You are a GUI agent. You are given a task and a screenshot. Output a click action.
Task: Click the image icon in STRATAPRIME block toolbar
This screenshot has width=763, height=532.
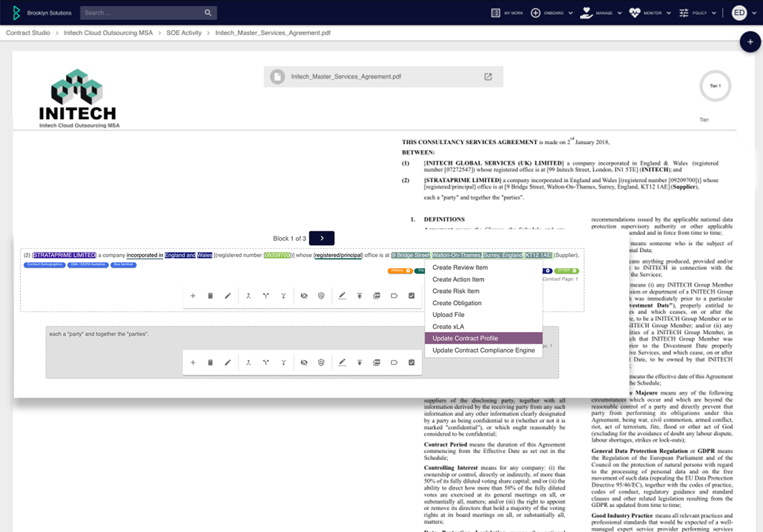point(377,296)
